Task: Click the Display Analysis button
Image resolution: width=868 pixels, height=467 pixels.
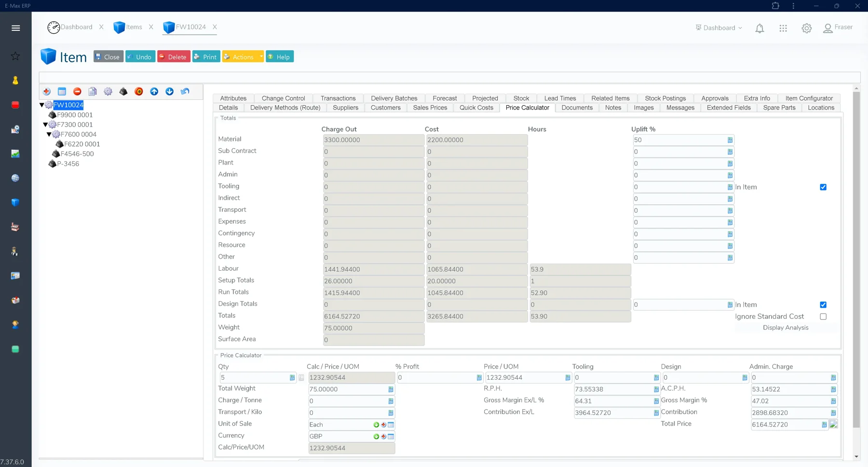Action: pyautogui.click(x=786, y=328)
